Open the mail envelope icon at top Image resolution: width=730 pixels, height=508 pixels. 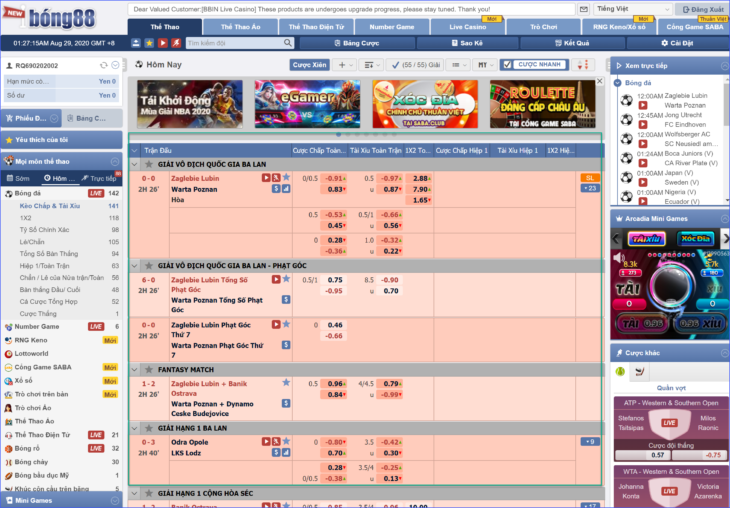pos(584,9)
